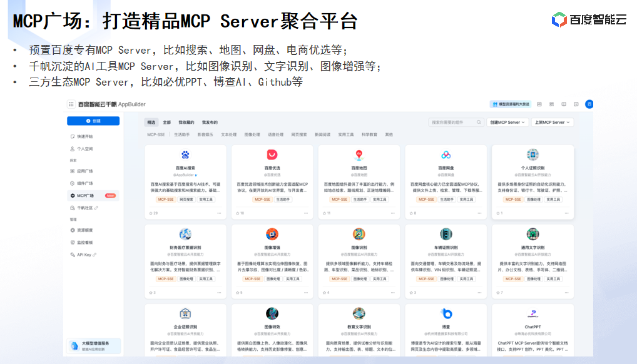Filter by the 科学教育 category
637x364 pixels.
pyautogui.click(x=369, y=134)
